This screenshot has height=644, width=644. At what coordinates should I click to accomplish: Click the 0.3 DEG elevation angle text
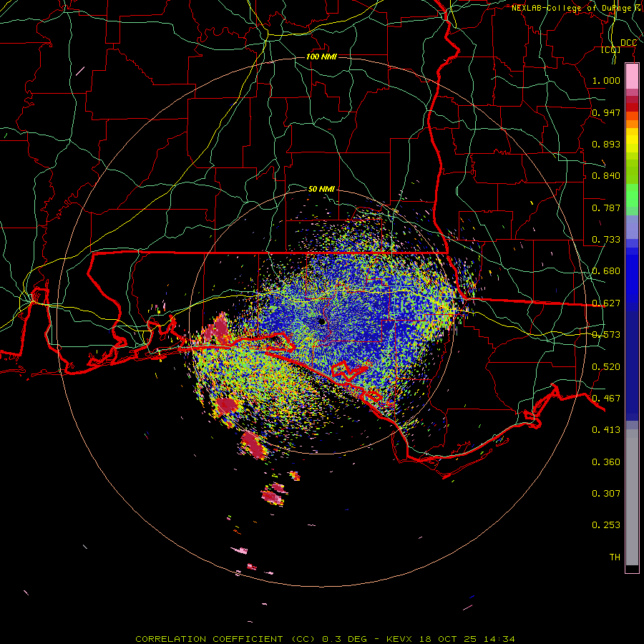[345, 639]
